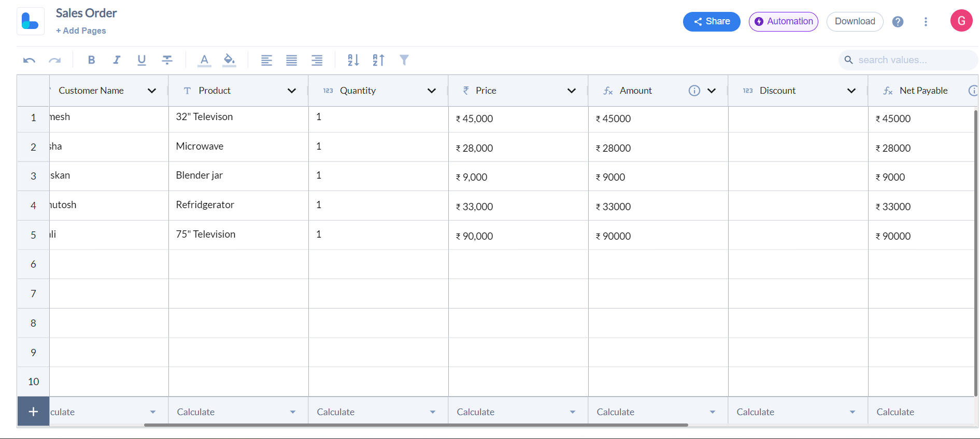Screen dimensions: 980x439
Task: Focus the search values field
Action: [908, 60]
